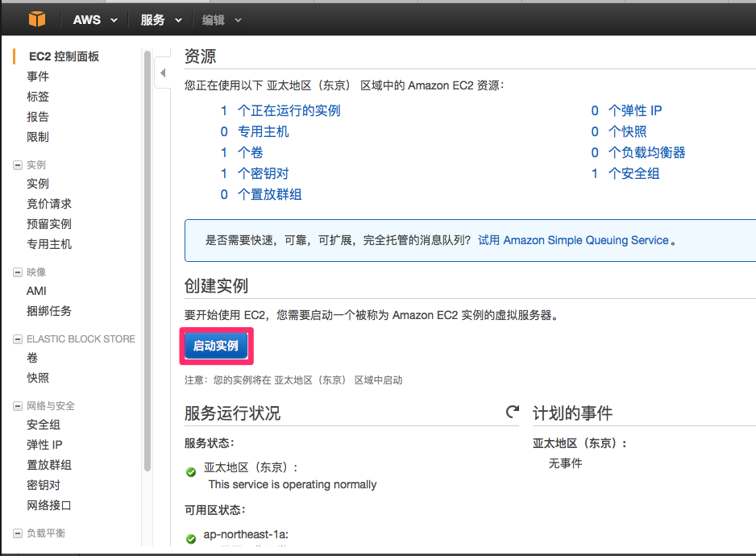Open 密钥对 in the sidebar

[x=44, y=485]
